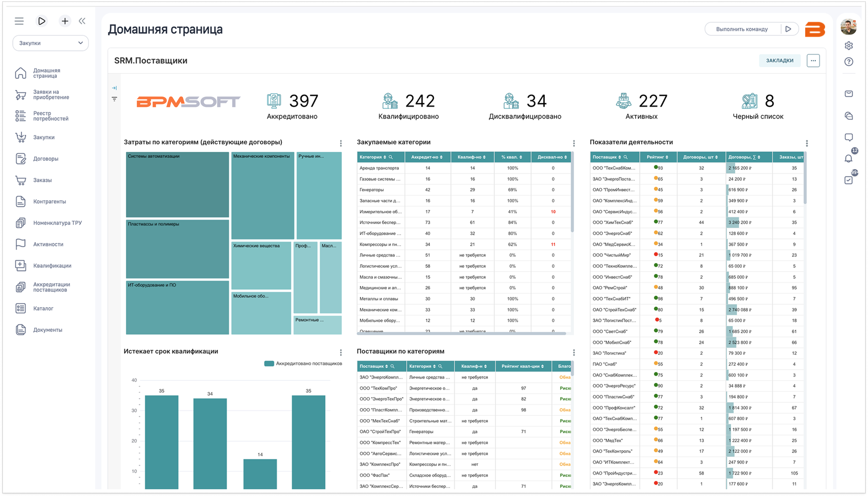Collapse sidebar with double chevron icon
Viewport: 868px width, 497px height.
pos(82,21)
